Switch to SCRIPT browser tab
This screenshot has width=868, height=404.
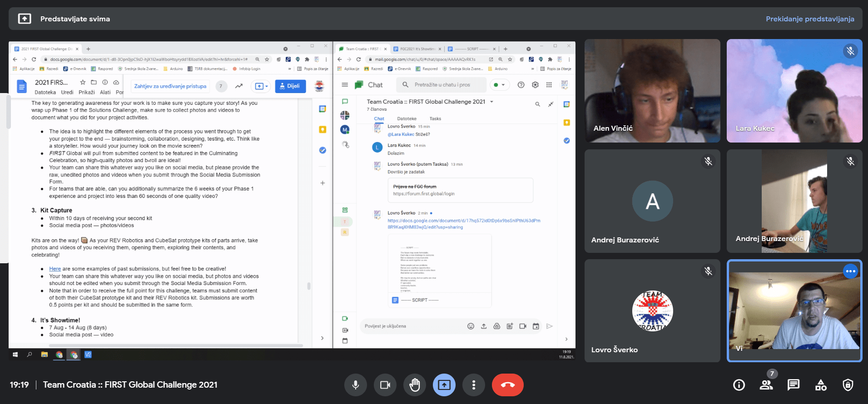point(471,49)
